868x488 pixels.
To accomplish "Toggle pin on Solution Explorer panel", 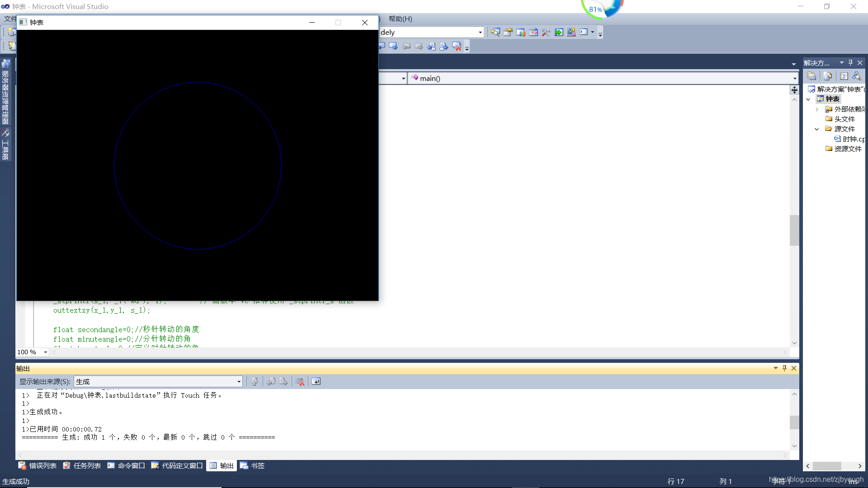I will click(850, 63).
